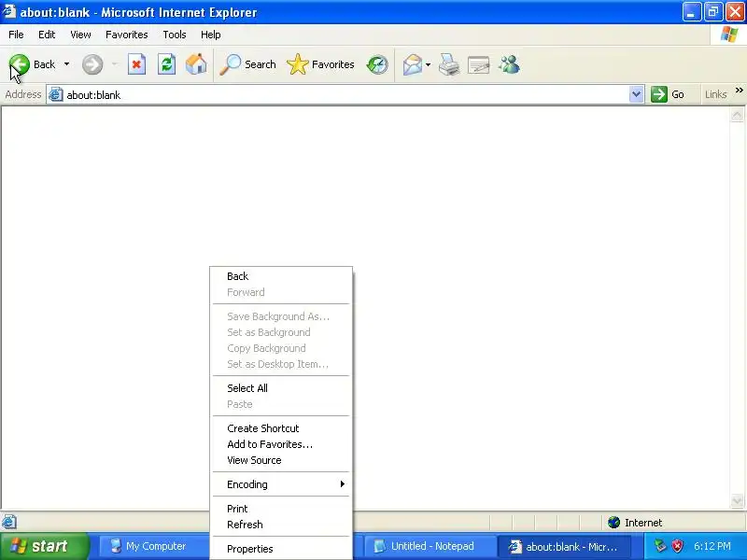Open the Favorites star toolbar button

(320, 64)
